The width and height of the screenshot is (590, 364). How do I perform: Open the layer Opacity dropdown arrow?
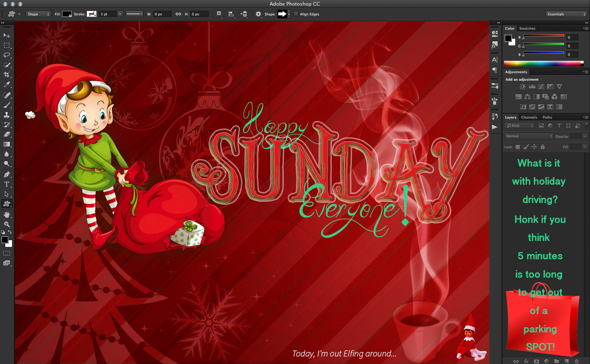point(585,136)
